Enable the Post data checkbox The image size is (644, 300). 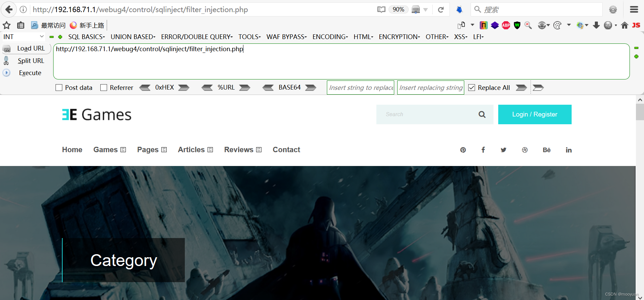59,88
